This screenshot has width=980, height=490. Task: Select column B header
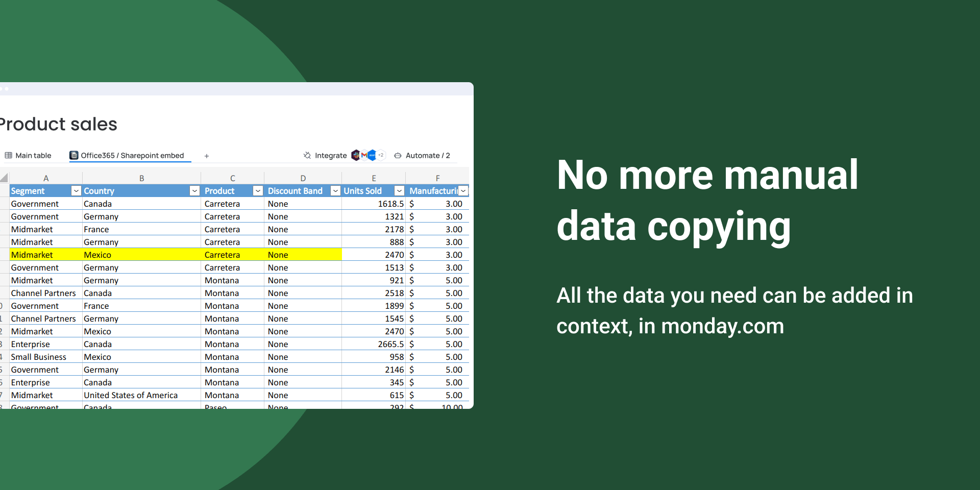tap(141, 178)
